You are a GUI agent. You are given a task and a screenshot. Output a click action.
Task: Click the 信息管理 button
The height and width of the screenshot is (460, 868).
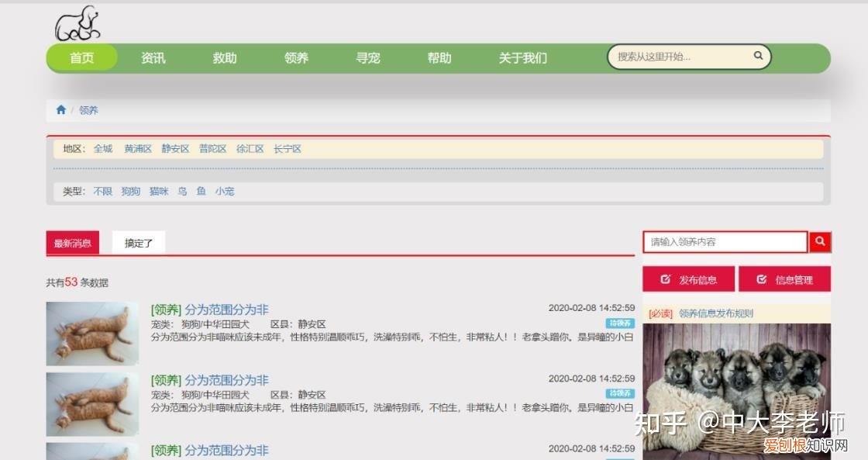784,278
